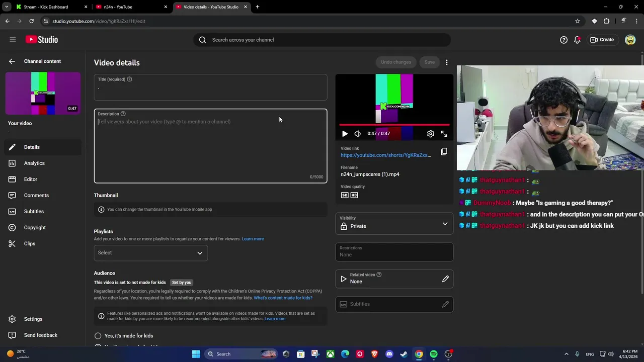The height and width of the screenshot is (362, 644).
Task: Focus the Description text area
Action: (x=210, y=146)
